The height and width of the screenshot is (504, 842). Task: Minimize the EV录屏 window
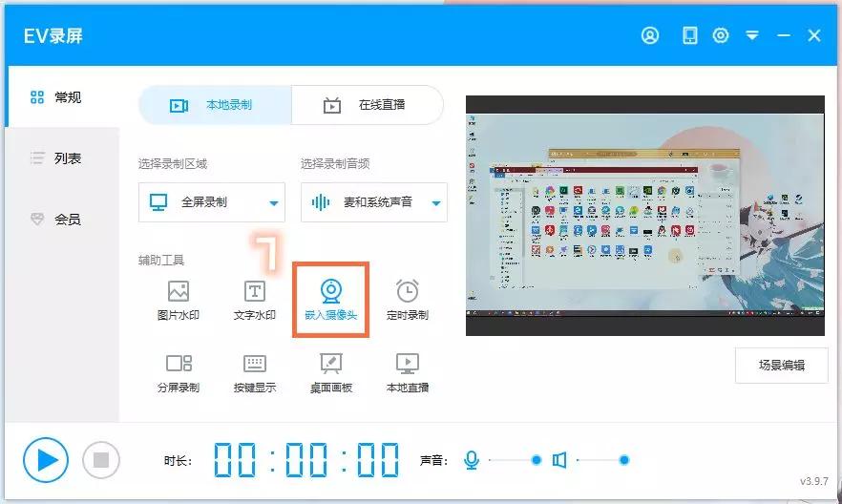(784, 35)
